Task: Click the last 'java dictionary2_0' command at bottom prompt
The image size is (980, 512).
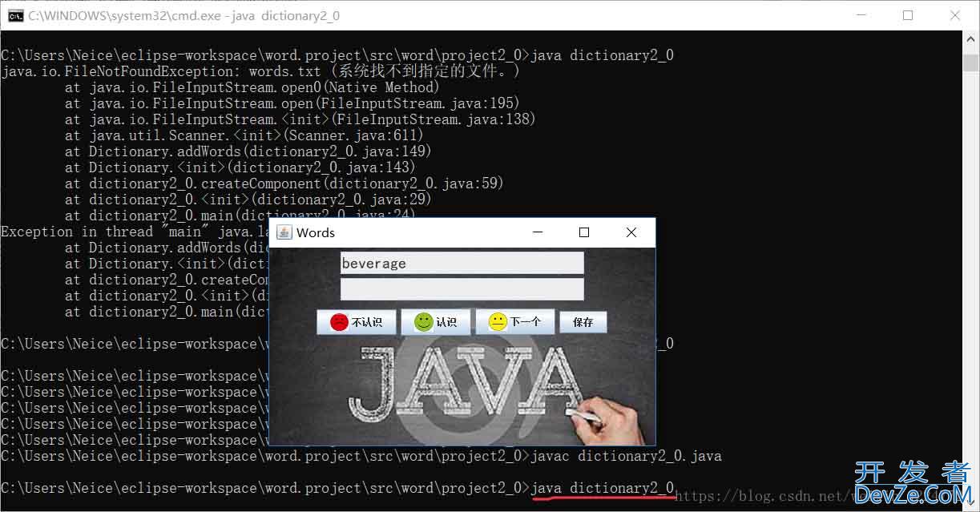Action: tap(602, 488)
